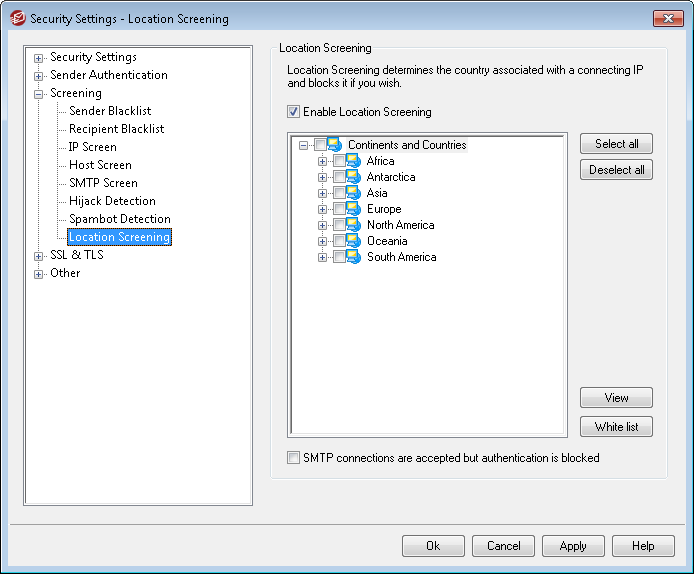694x574 pixels.
Task: Click the Apply button
Action: (x=573, y=546)
